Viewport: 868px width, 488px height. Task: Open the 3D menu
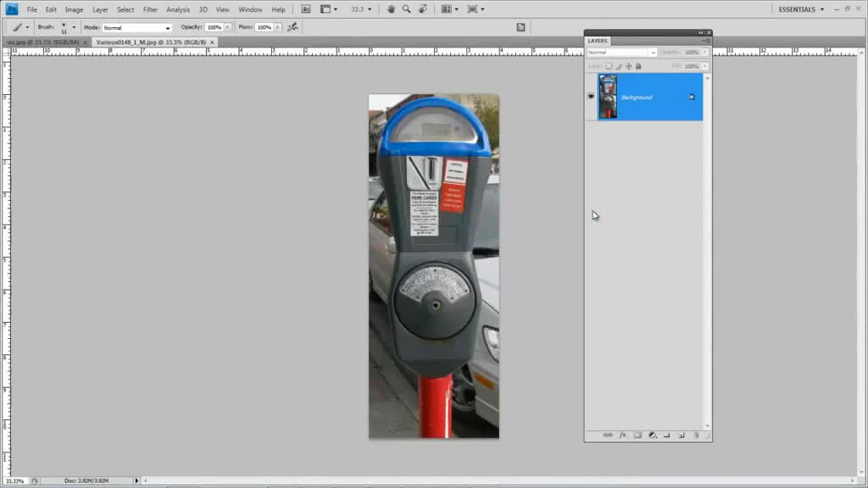(x=203, y=9)
